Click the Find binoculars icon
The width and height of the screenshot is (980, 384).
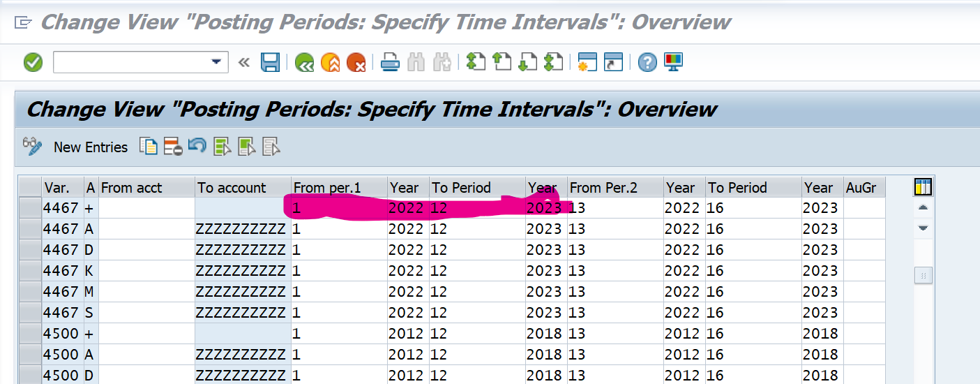click(x=416, y=63)
